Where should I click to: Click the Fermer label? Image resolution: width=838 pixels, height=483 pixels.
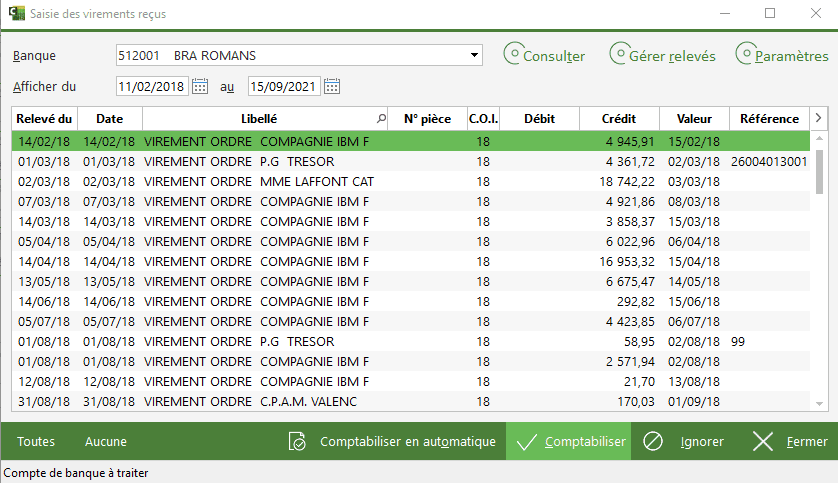click(x=807, y=441)
